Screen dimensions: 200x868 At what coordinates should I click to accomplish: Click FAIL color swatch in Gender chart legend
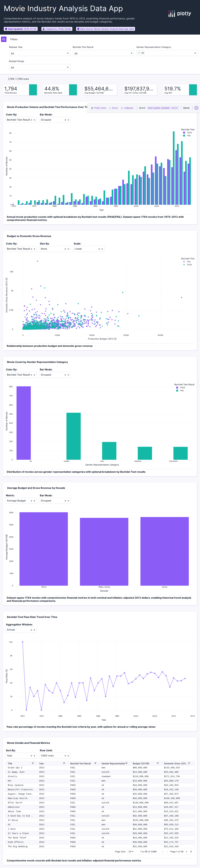click(177, 391)
